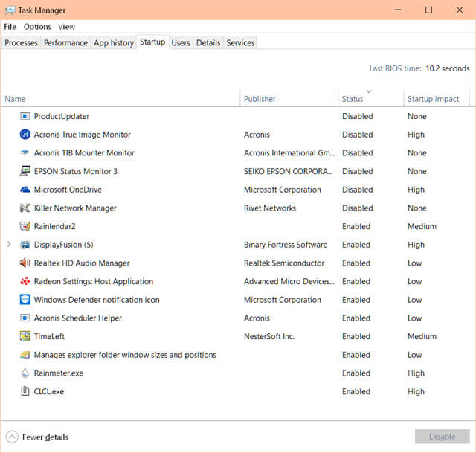Click the DisplayFusion icon
The image size is (476, 453).
25,245
